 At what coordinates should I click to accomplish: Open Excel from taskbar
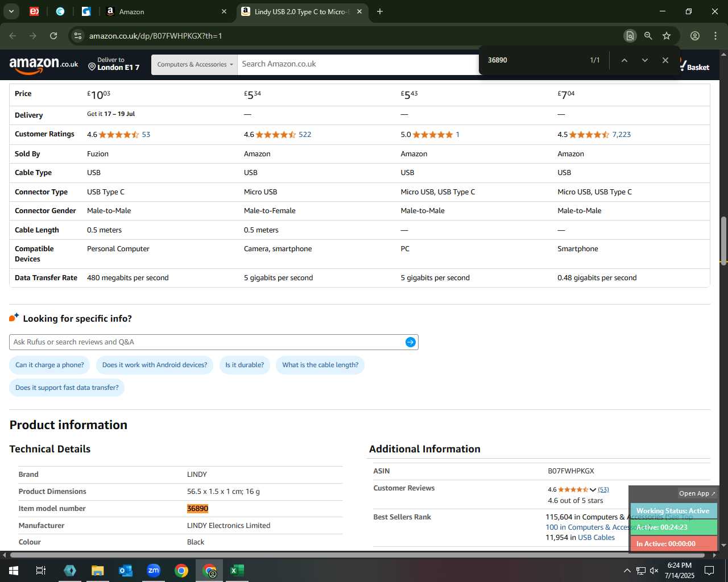(x=237, y=571)
